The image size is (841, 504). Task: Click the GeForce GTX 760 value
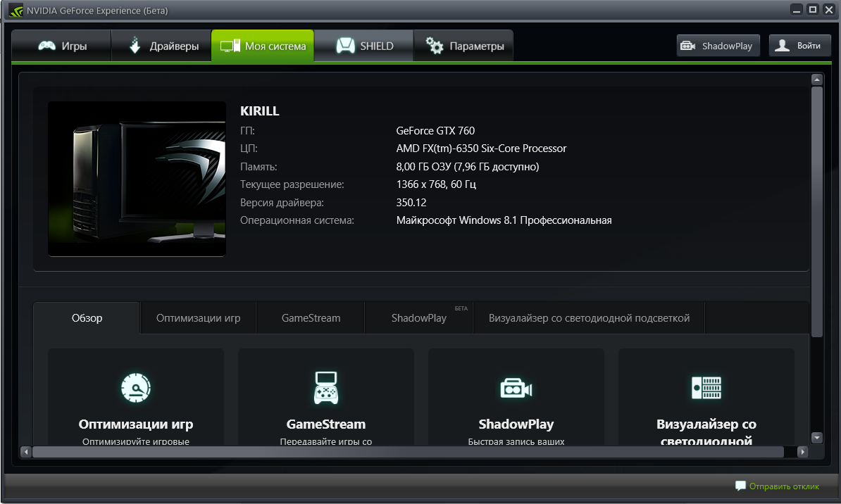pos(435,131)
